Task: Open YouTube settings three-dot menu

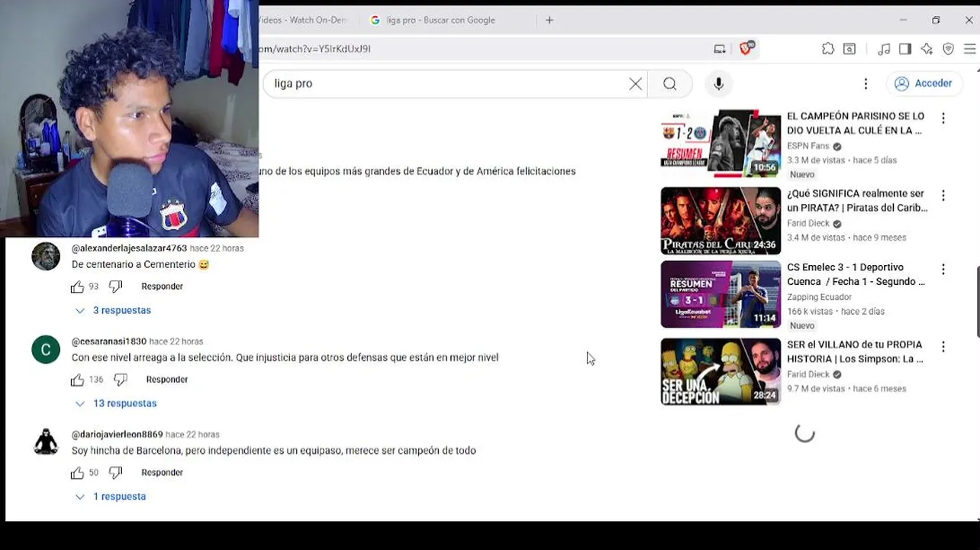Action: point(866,84)
